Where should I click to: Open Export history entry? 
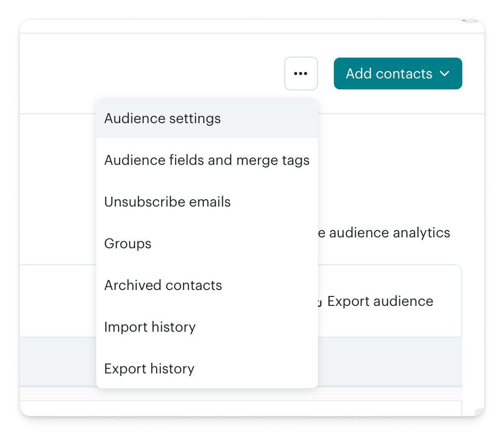149,369
